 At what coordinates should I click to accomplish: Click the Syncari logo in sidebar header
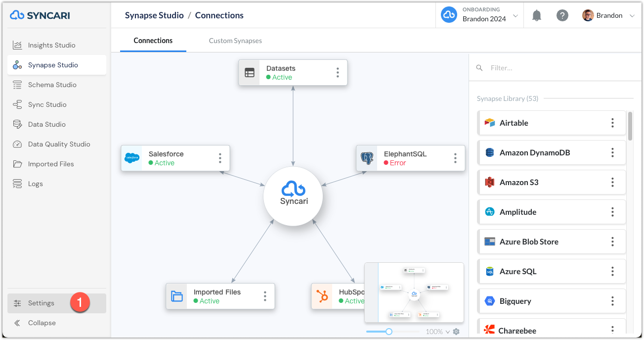pyautogui.click(x=40, y=15)
